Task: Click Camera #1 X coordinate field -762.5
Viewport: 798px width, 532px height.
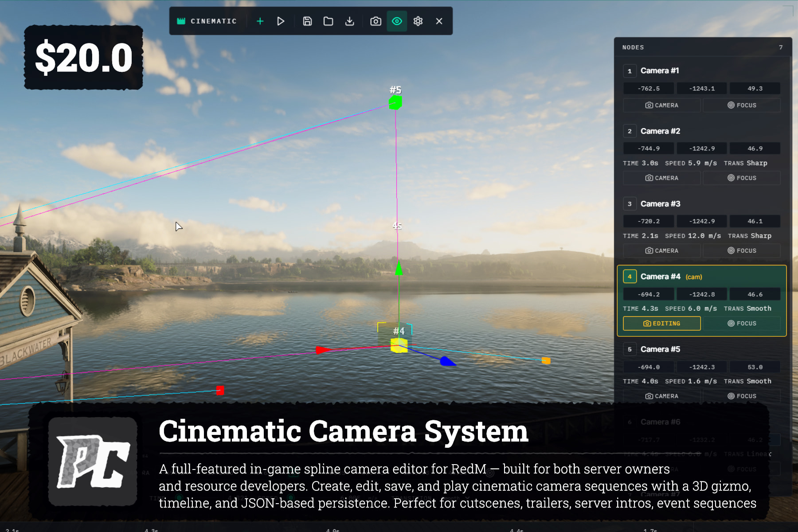Action: tap(649, 88)
